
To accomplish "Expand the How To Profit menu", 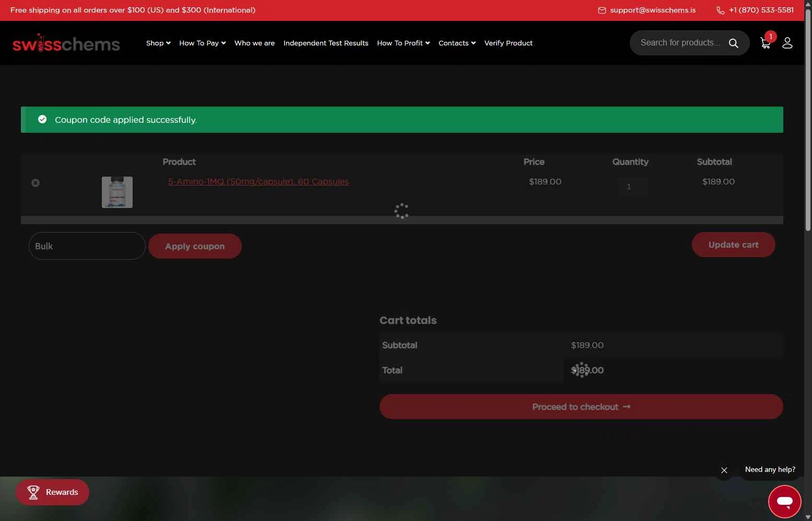I will [x=403, y=43].
